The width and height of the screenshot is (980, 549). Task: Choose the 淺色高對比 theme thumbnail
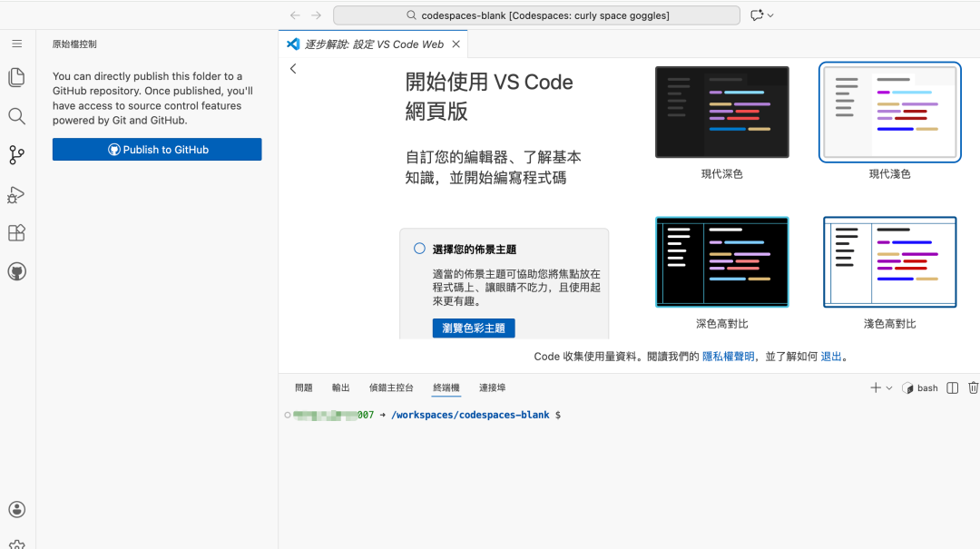(x=890, y=262)
